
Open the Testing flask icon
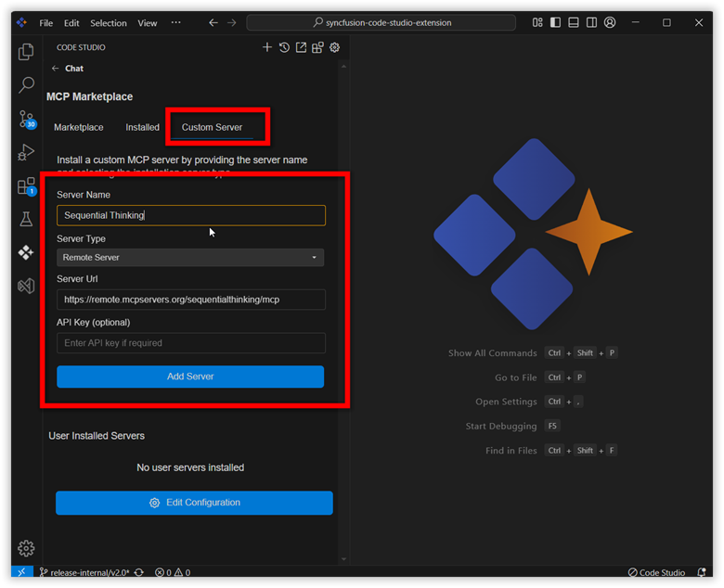pyautogui.click(x=26, y=219)
